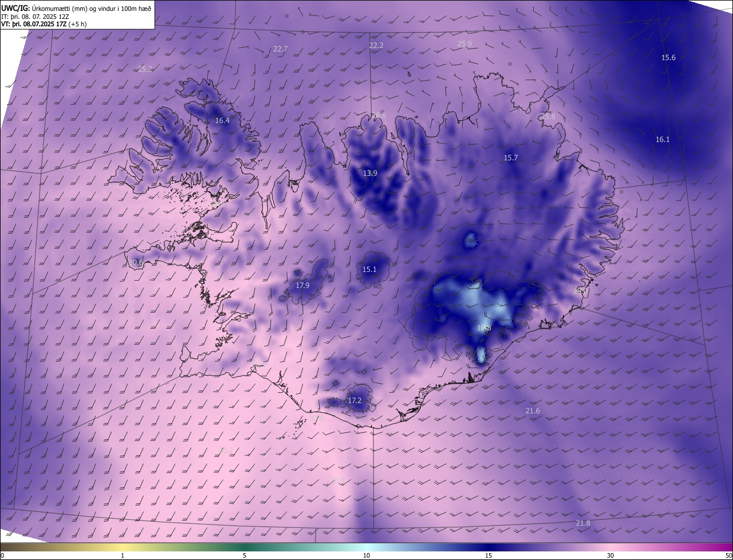Click the 15.1 value on the glacier
Image resolution: width=733 pixels, height=560 pixels.
pos(369,270)
